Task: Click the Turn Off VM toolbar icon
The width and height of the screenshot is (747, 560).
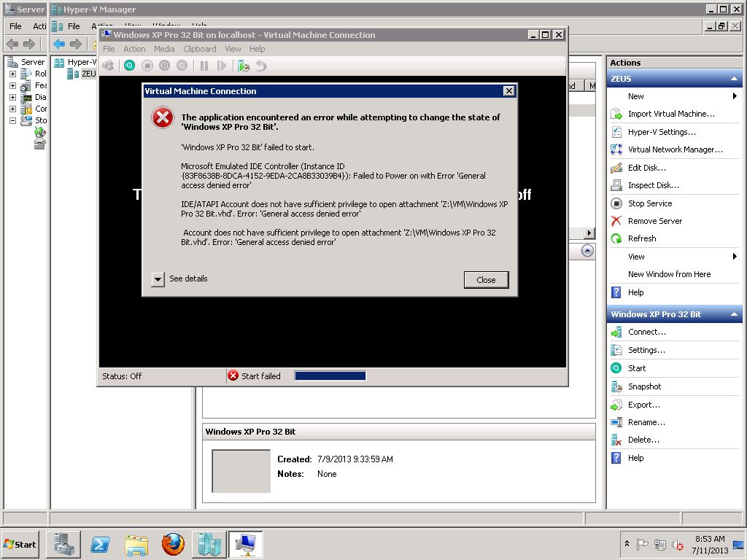Action: point(147,66)
